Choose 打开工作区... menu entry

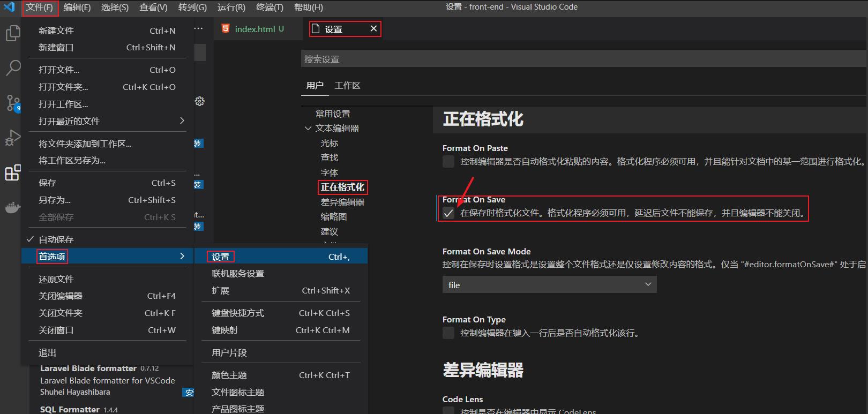(107, 104)
